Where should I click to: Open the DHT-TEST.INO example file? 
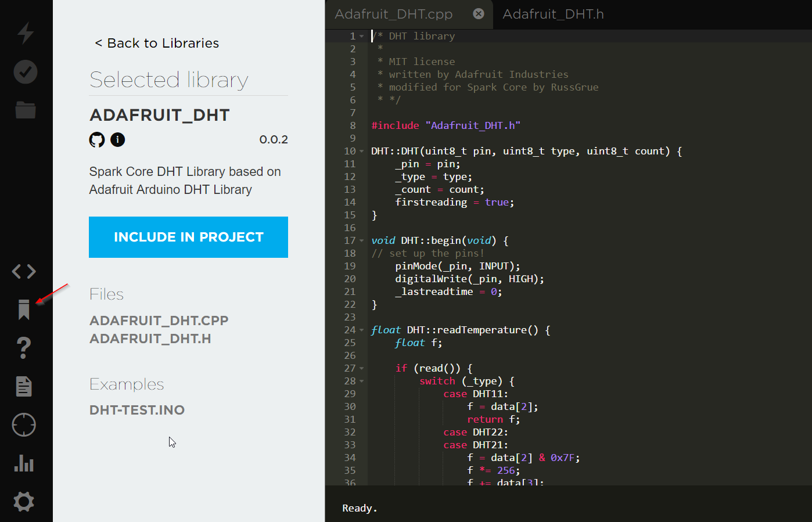pyautogui.click(x=137, y=410)
